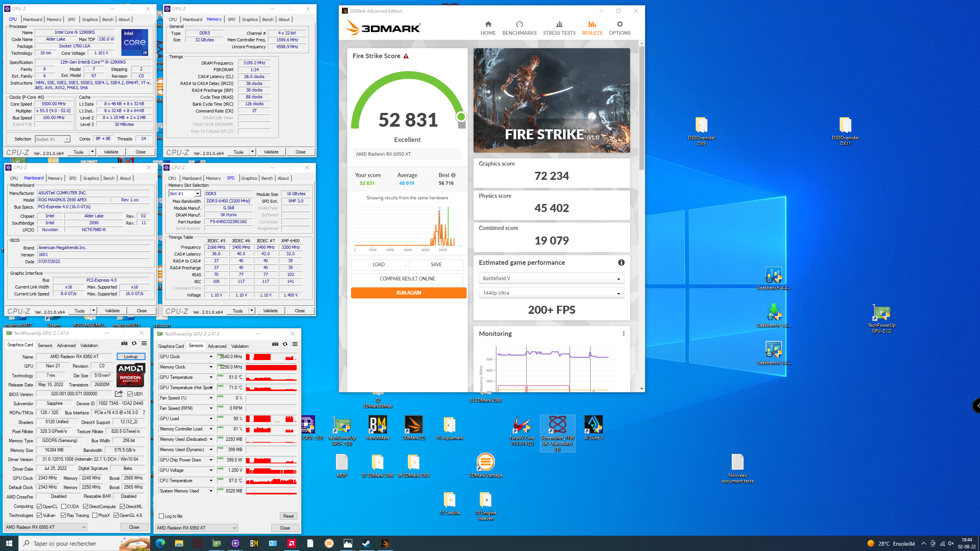Open D3DOverrider DX9 folder icon

coord(701,131)
